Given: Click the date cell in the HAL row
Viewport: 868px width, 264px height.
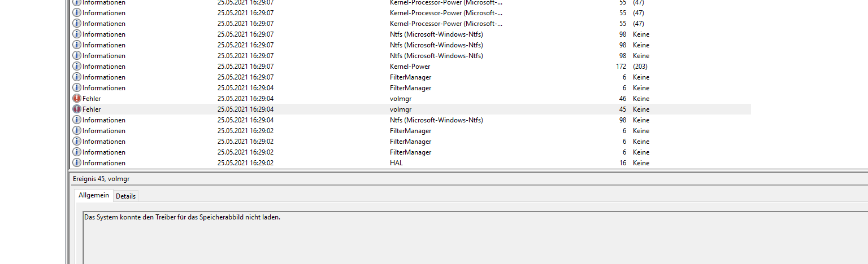Looking at the screenshot, I should point(245,163).
